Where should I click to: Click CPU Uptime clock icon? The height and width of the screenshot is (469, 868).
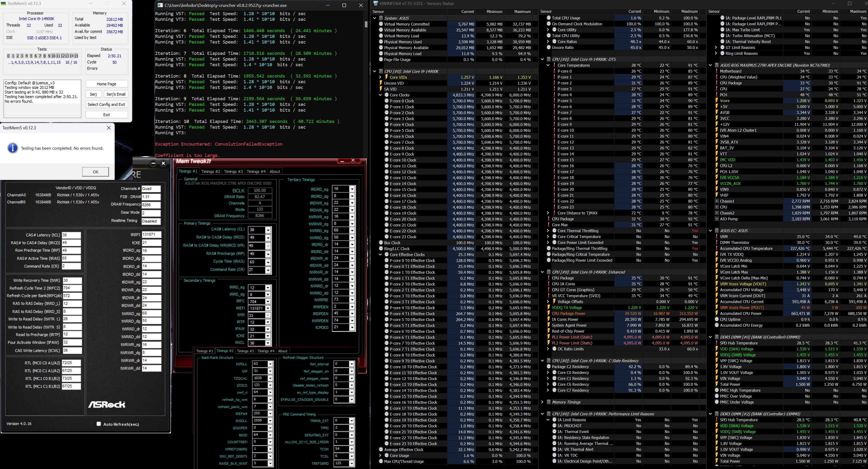(717, 320)
